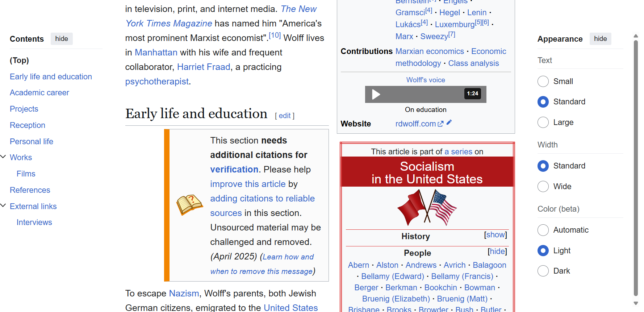Hide the People list in Socialism box
The image size is (644, 312).
(x=497, y=251)
